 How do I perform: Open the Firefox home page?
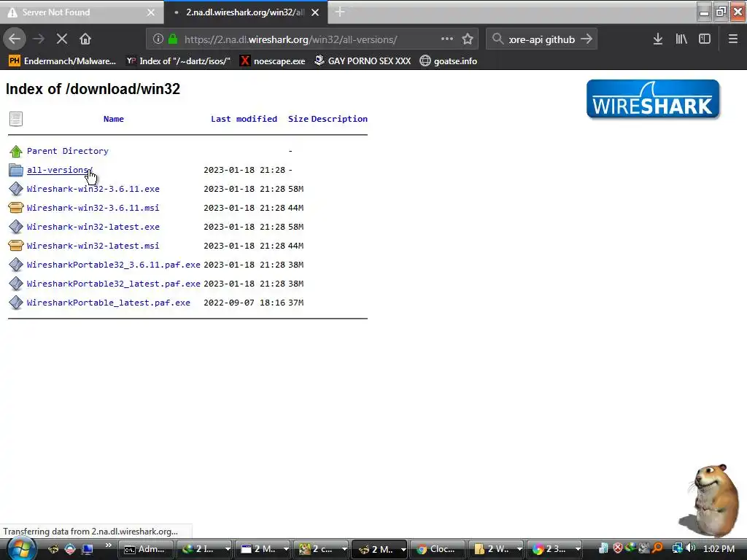[x=85, y=39]
